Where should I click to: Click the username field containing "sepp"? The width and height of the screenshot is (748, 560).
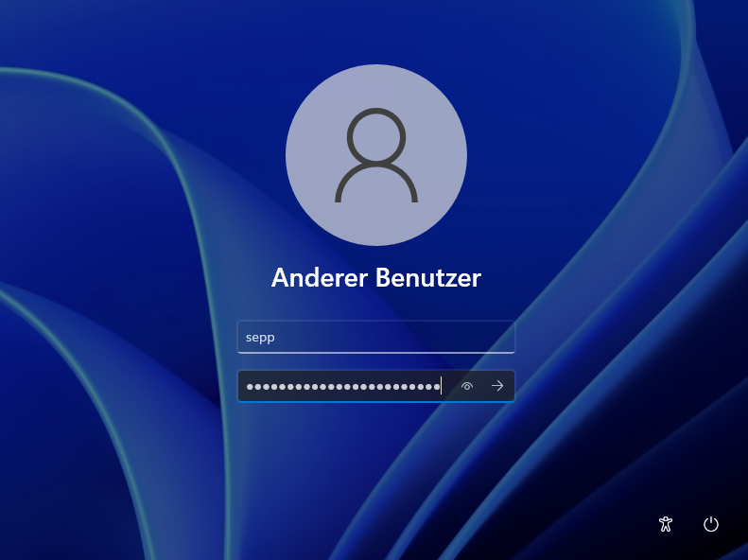pyautogui.click(x=376, y=338)
